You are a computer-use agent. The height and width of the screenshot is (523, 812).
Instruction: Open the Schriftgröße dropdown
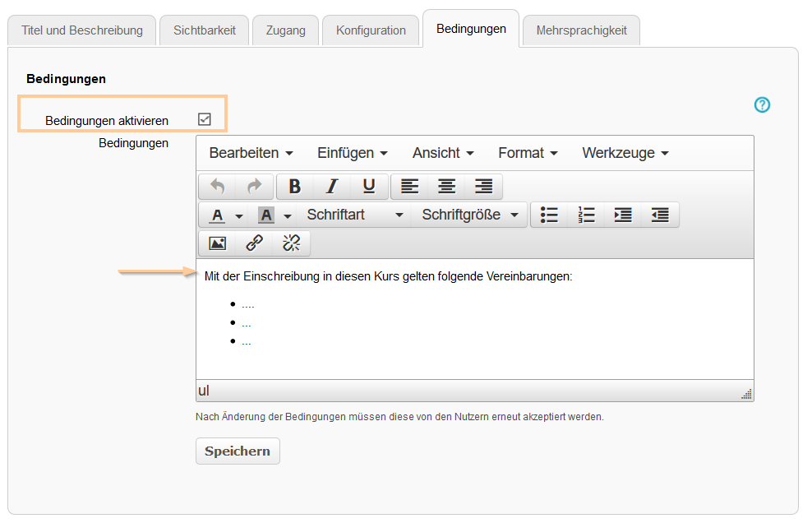[x=467, y=215]
